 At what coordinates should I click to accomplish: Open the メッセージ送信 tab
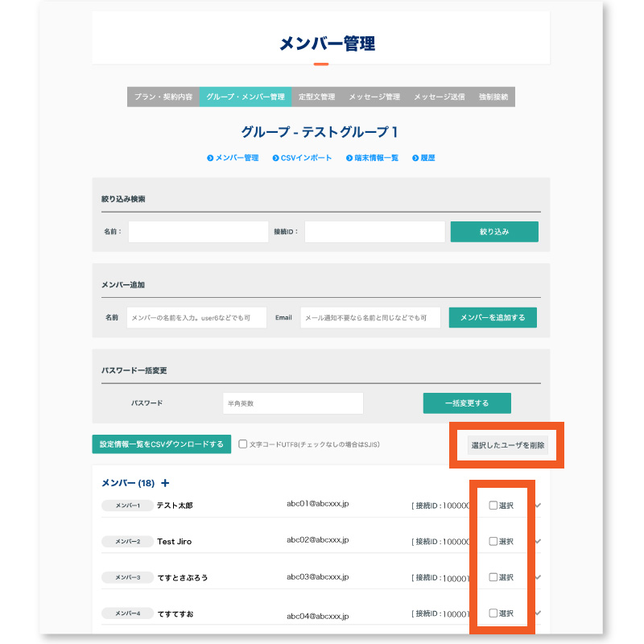click(439, 97)
